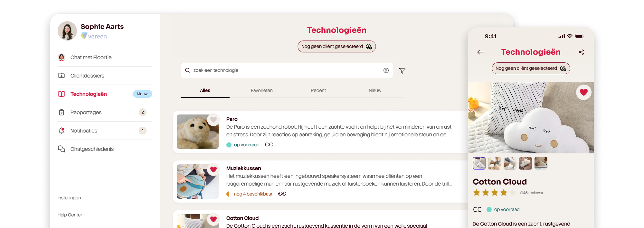644x228 pixels.
Task: Click the 'zoek een technologie' search field
Action: point(287,70)
